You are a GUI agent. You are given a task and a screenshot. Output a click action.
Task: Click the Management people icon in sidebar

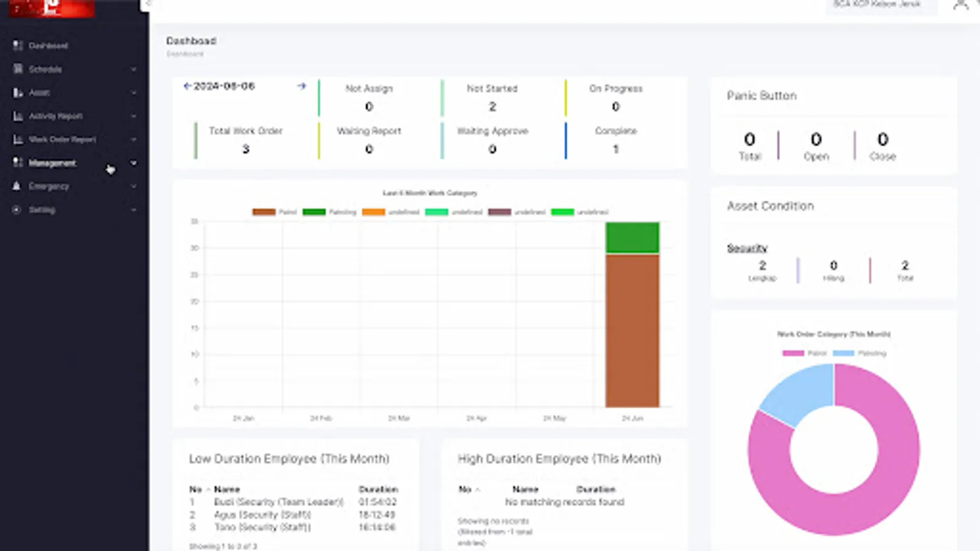point(17,162)
